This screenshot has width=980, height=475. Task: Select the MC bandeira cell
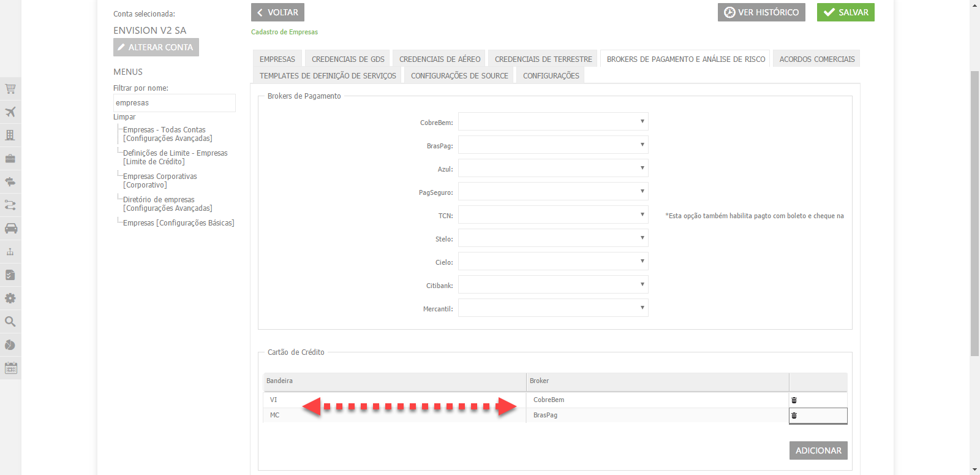point(394,416)
